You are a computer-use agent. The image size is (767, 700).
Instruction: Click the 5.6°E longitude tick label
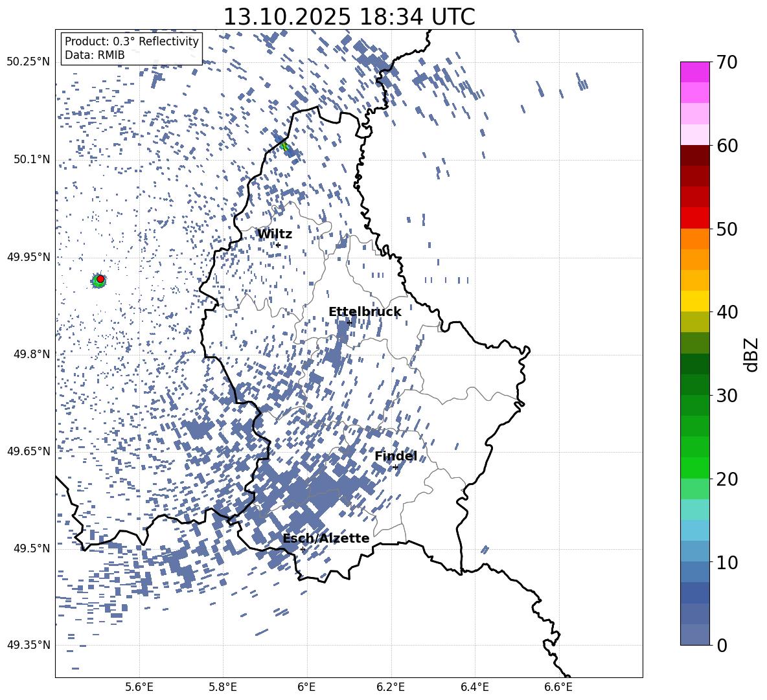click(x=139, y=687)
